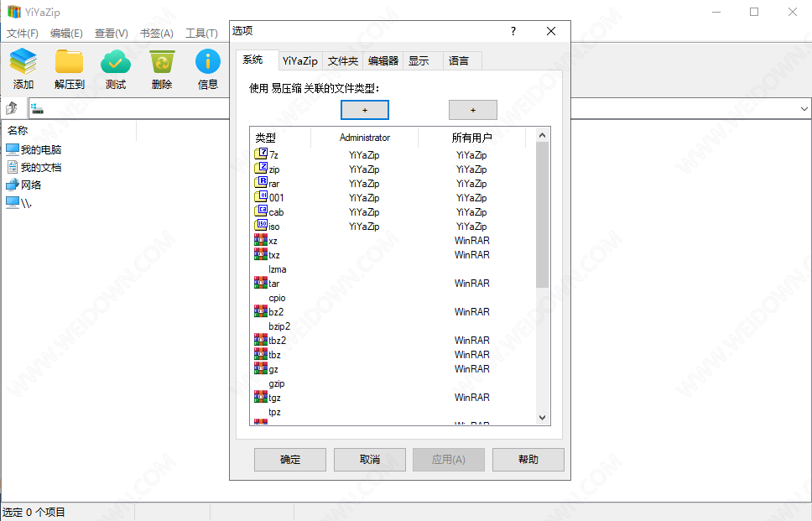Click the zip file type icon
812x521 pixels.
coord(261,169)
